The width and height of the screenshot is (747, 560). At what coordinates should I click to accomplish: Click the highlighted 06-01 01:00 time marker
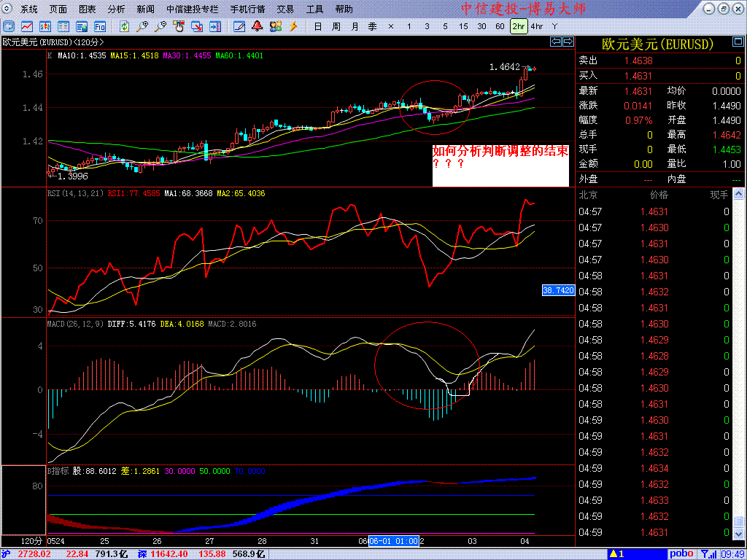393,541
